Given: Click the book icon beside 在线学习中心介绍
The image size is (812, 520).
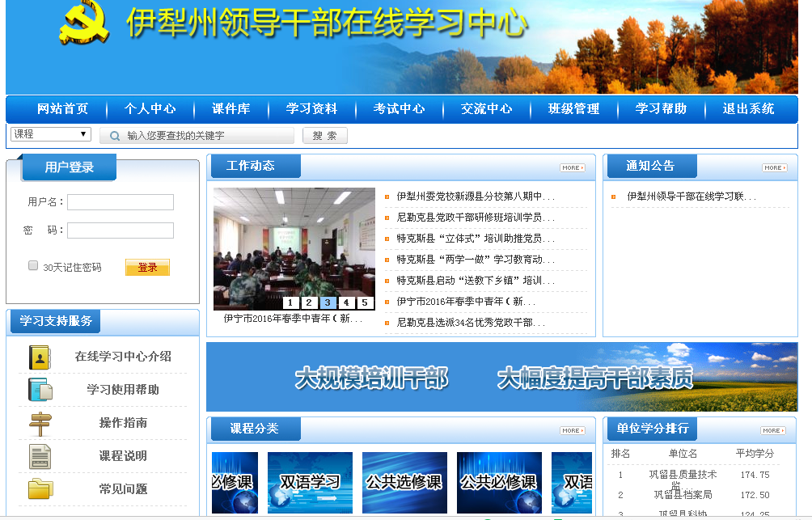Looking at the screenshot, I should (40, 357).
